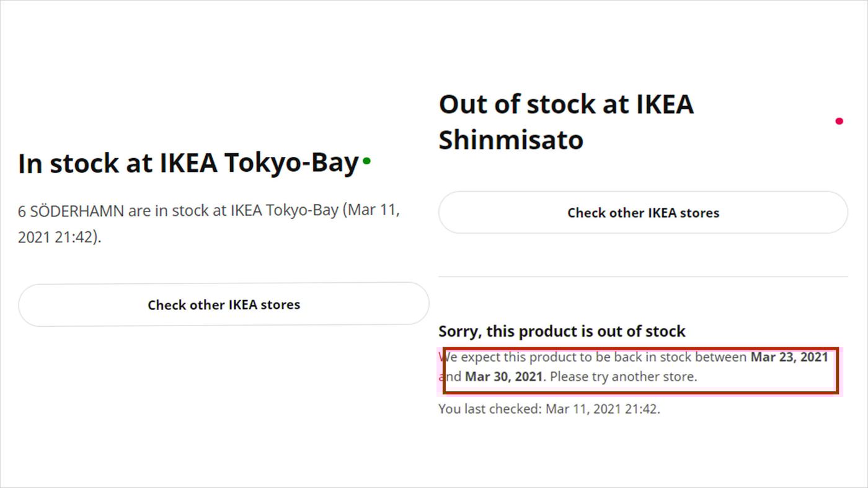
Task: Click Check other IKEA stores under Tokyo-Bay
Action: (224, 304)
